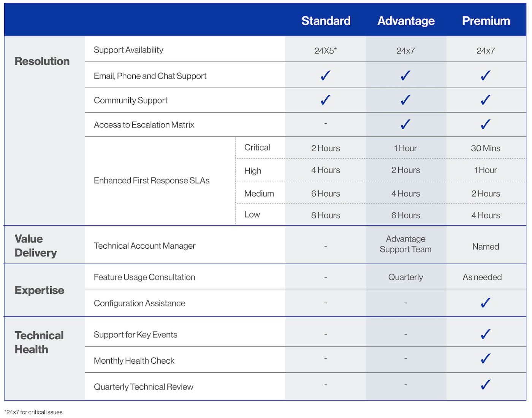Click the '24X5*' Support Availability cell
This screenshot has height=418, width=532.
326,51
